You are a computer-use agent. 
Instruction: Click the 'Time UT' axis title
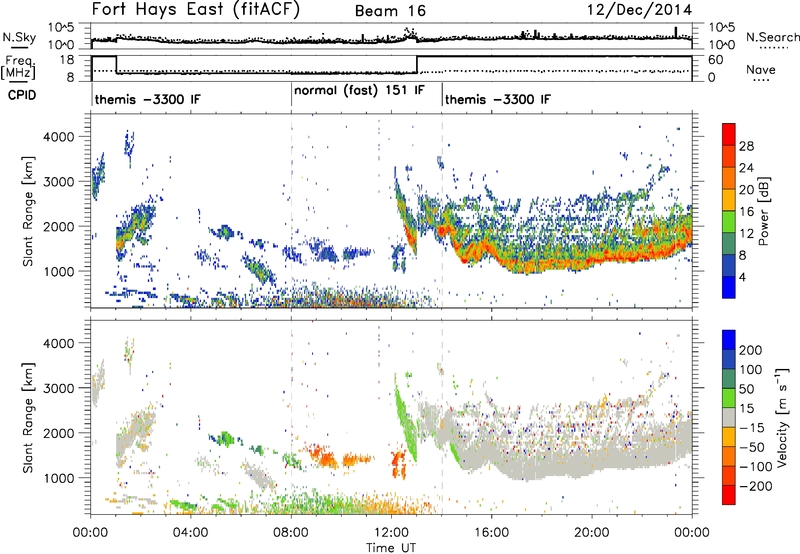391,548
